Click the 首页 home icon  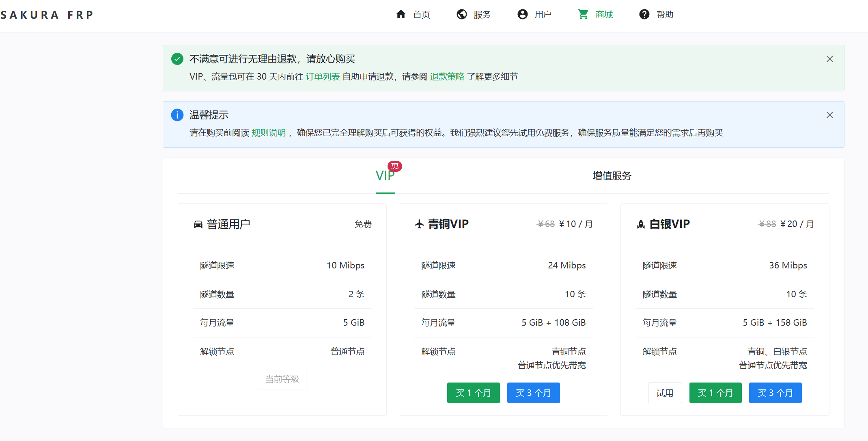point(401,14)
